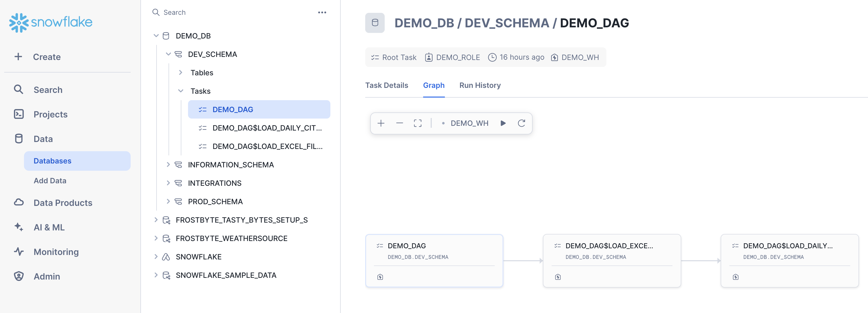Image resolution: width=868 pixels, height=313 pixels.
Task: Expand the Tables folder
Action: pos(181,73)
